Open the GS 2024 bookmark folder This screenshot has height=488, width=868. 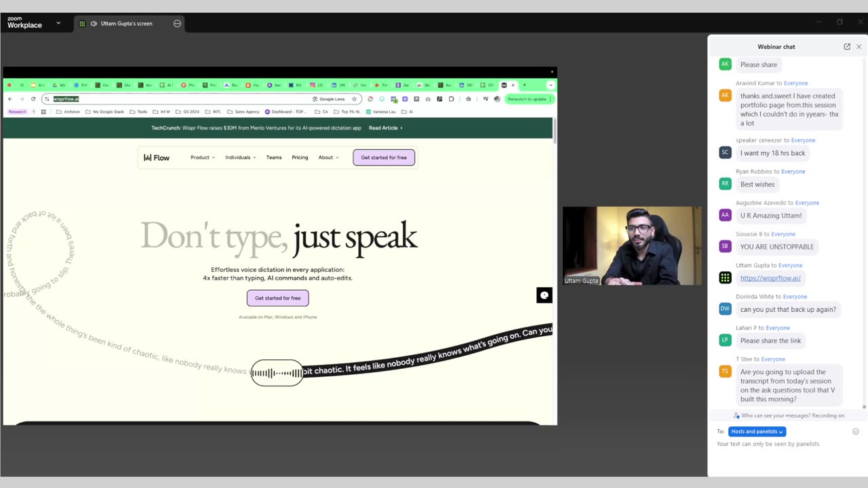[187, 112]
